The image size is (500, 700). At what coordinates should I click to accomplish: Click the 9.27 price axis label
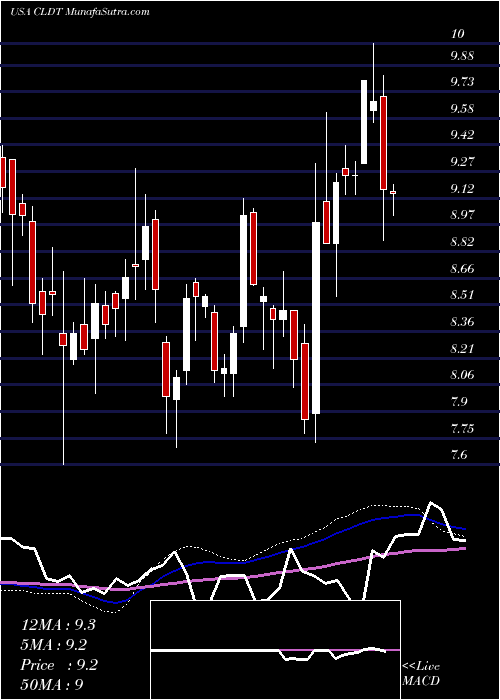click(x=462, y=162)
